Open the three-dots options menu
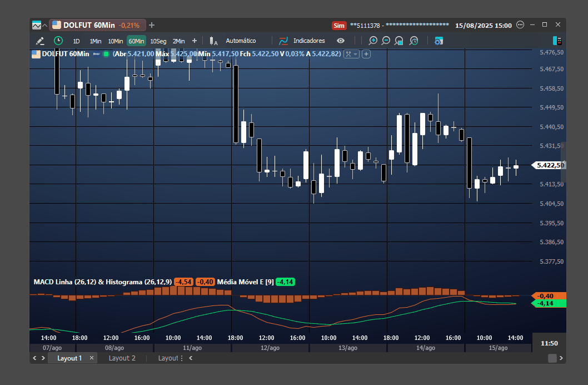This screenshot has width=588, height=385. click(x=520, y=25)
